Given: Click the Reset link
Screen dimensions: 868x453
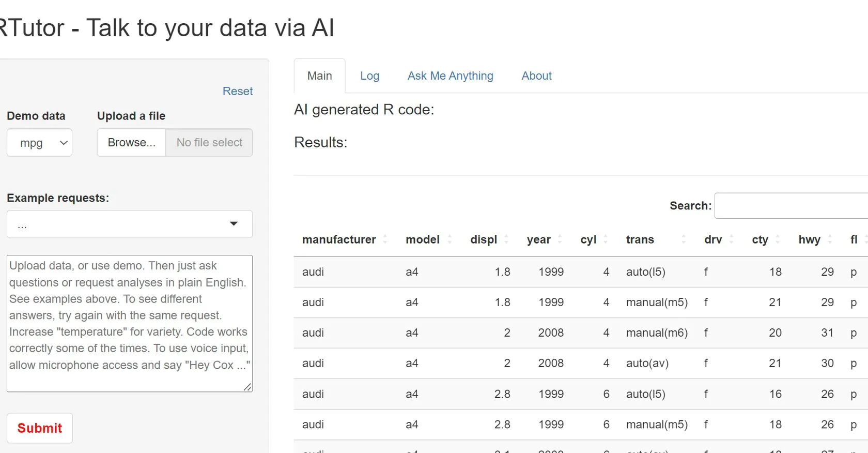Looking at the screenshot, I should (238, 91).
